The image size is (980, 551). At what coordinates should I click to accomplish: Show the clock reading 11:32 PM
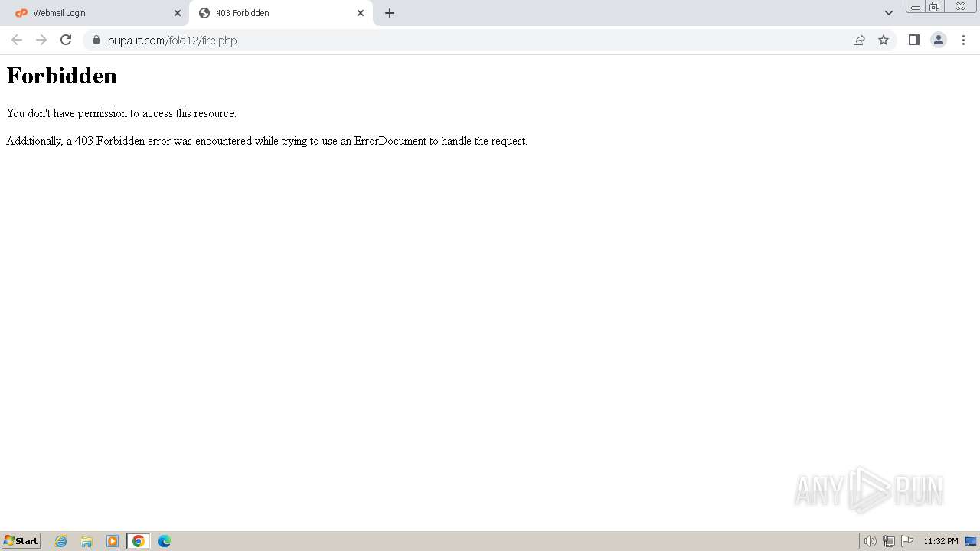(940, 541)
